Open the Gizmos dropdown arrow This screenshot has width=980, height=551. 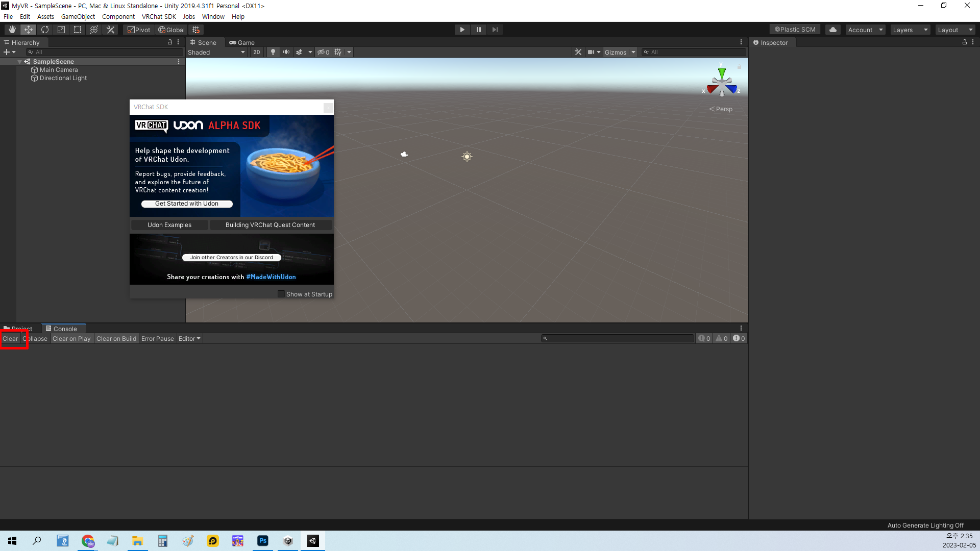pyautogui.click(x=633, y=52)
